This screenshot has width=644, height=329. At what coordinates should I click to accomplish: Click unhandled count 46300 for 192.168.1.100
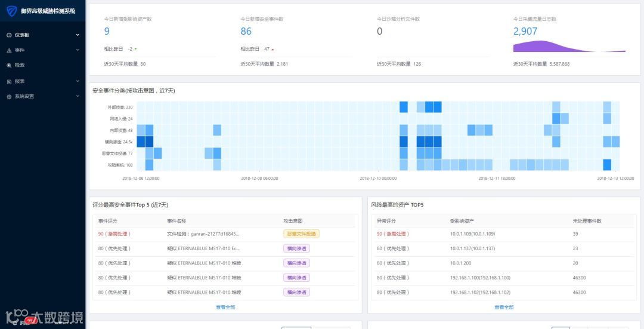580,278
